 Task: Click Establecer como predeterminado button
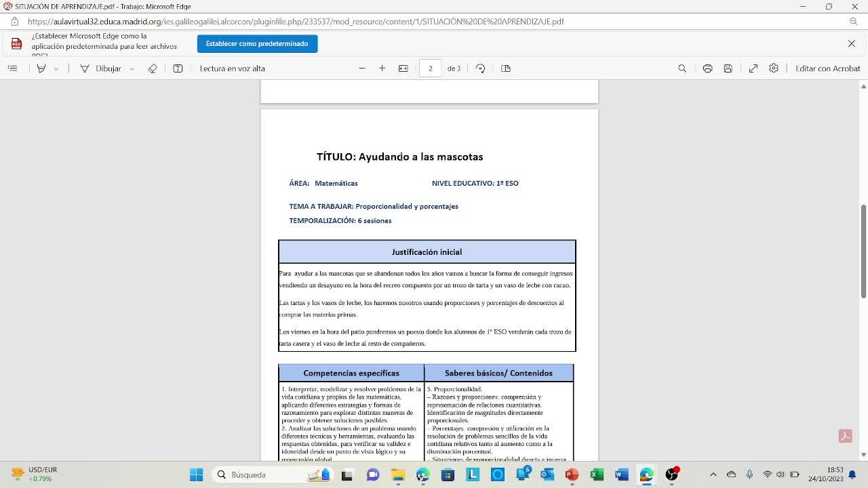click(257, 43)
